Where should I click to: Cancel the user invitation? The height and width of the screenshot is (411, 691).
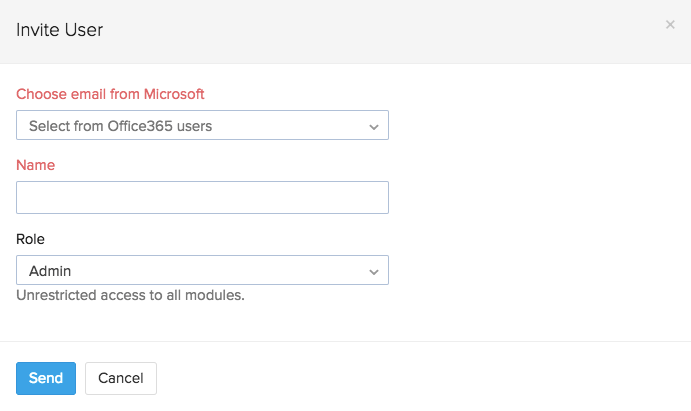(121, 378)
